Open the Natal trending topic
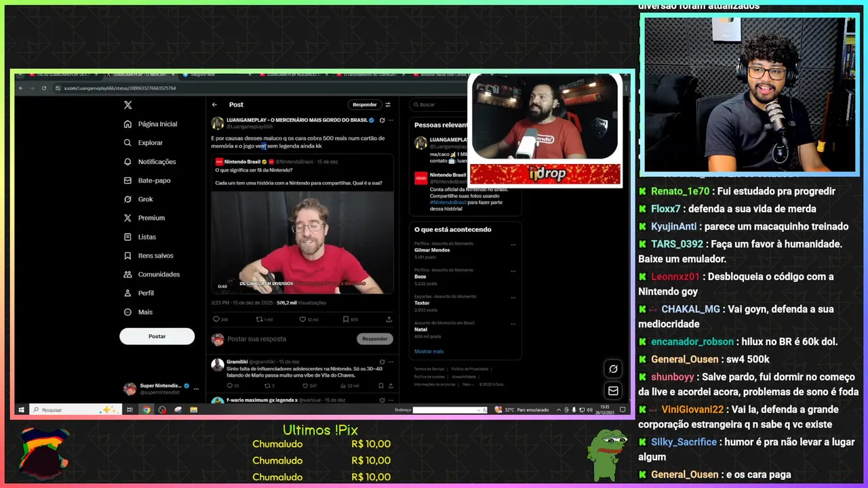This screenshot has height=488, width=868. pos(421,329)
